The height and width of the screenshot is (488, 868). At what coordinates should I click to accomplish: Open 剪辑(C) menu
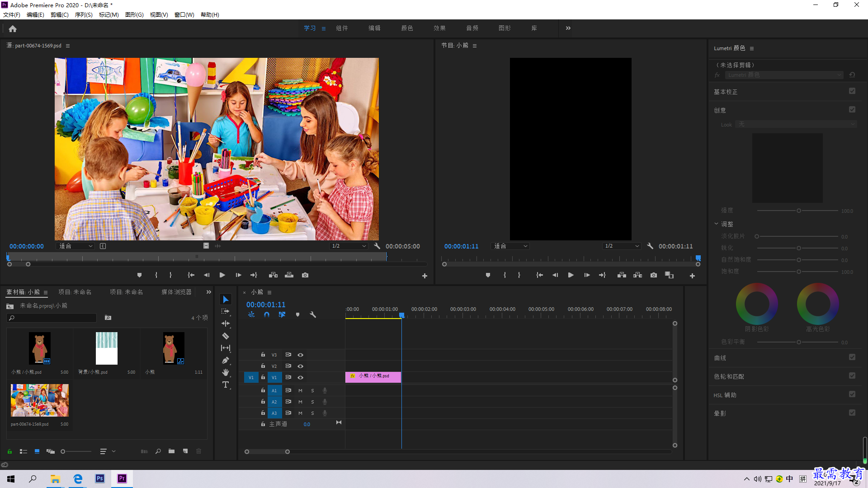point(60,14)
